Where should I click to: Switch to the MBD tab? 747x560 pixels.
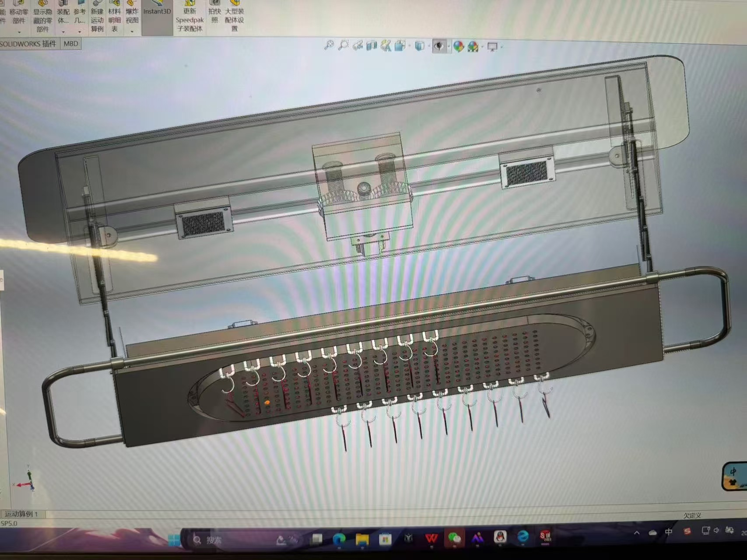coord(71,44)
